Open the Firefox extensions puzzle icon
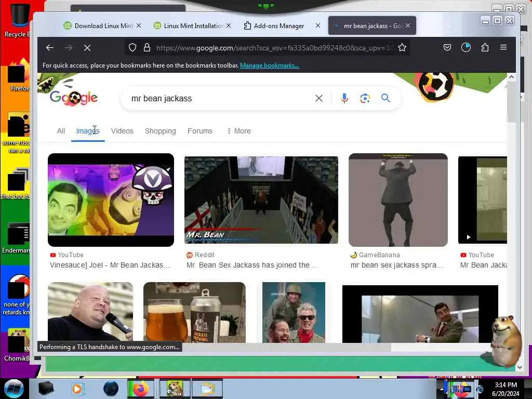532x399 pixels. tap(485, 47)
